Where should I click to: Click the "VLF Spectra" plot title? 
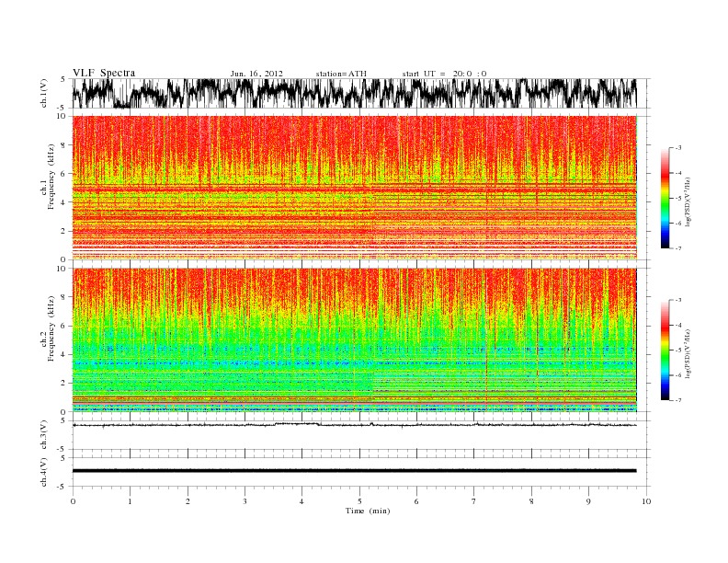104,73
